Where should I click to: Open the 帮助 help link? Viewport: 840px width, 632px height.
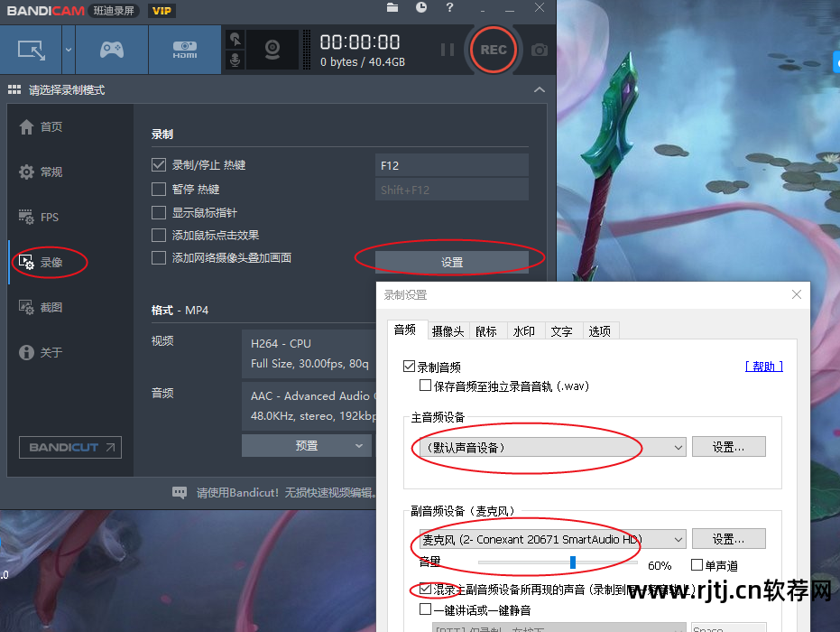click(764, 367)
